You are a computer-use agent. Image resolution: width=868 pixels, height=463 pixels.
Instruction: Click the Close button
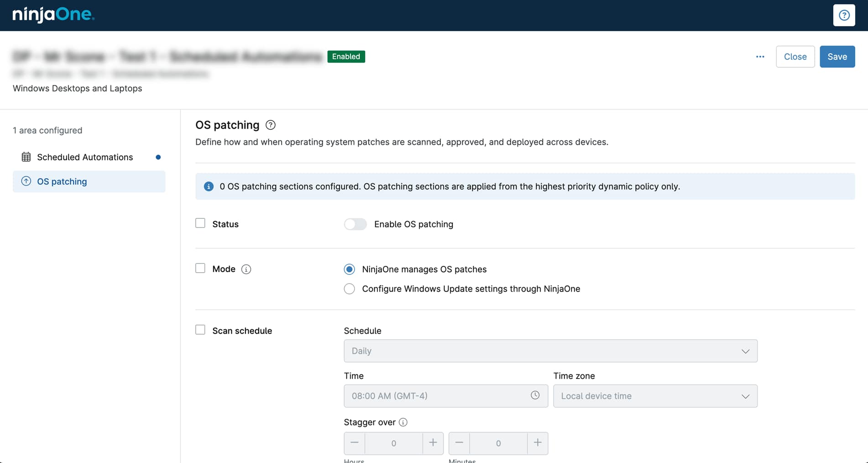pyautogui.click(x=795, y=57)
